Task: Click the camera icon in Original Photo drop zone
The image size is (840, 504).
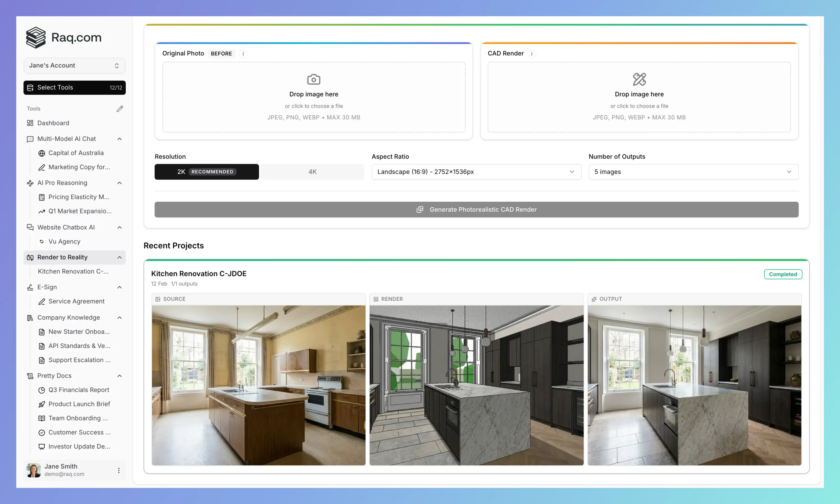Action: pyautogui.click(x=313, y=79)
